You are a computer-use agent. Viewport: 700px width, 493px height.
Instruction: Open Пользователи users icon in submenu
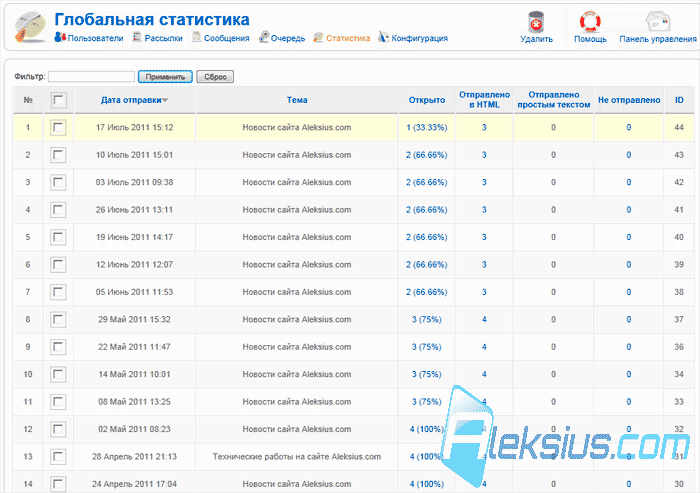pyautogui.click(x=60, y=37)
